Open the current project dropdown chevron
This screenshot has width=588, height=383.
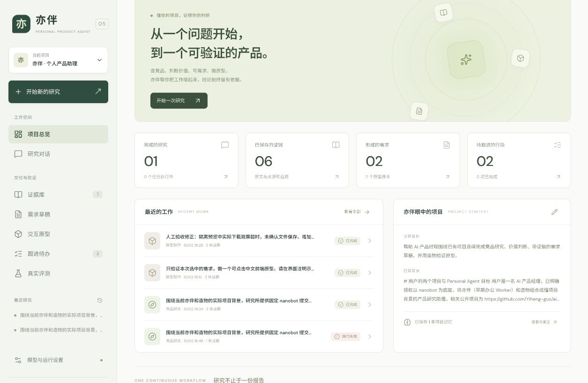point(99,60)
